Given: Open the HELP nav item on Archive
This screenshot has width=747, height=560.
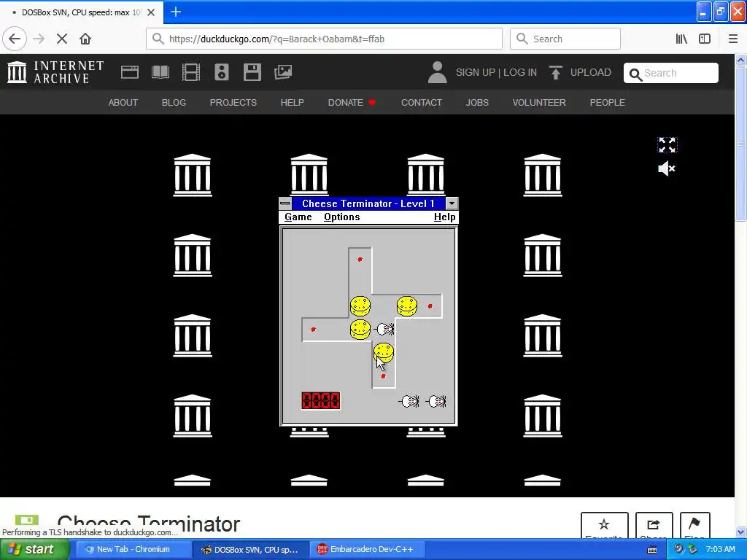Looking at the screenshot, I should [x=292, y=102].
